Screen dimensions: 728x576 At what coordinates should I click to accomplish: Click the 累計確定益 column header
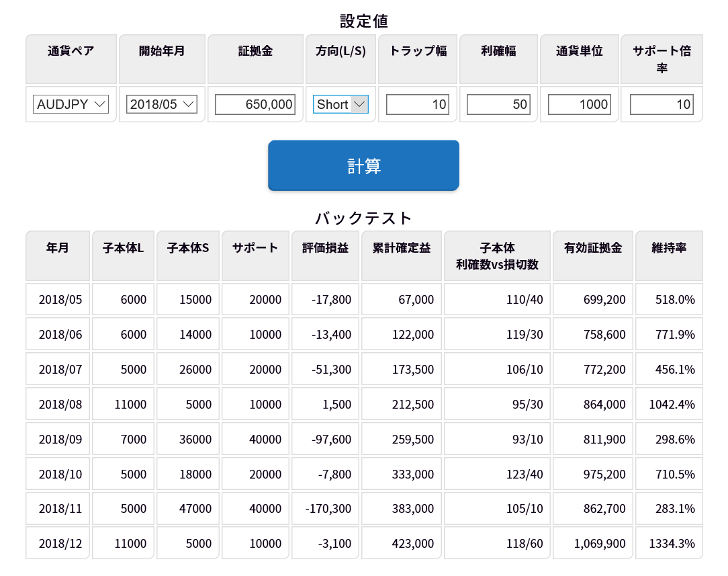point(402,255)
